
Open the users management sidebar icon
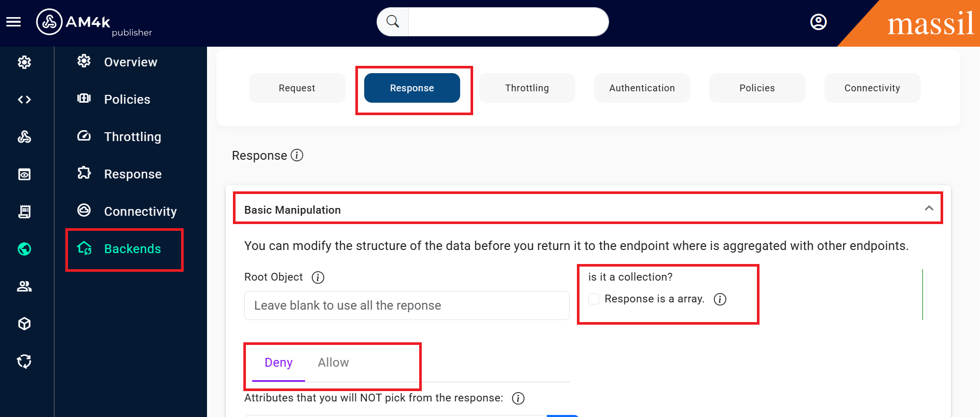[24, 286]
